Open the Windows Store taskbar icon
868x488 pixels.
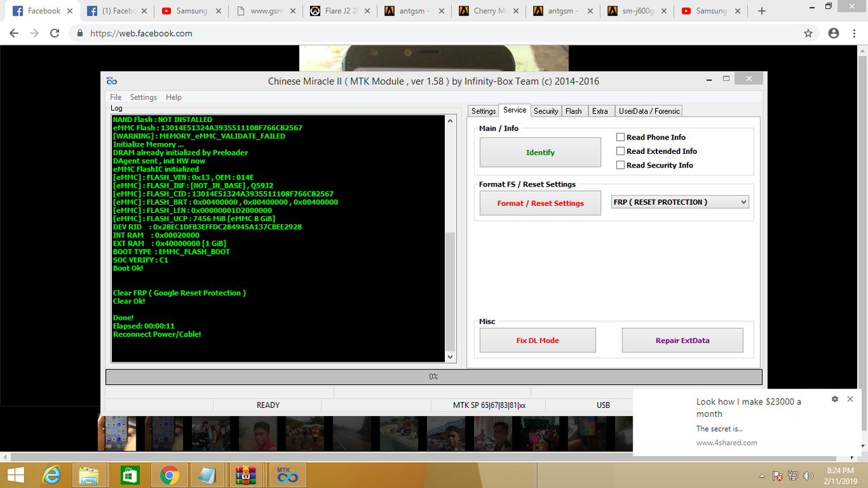(x=130, y=475)
